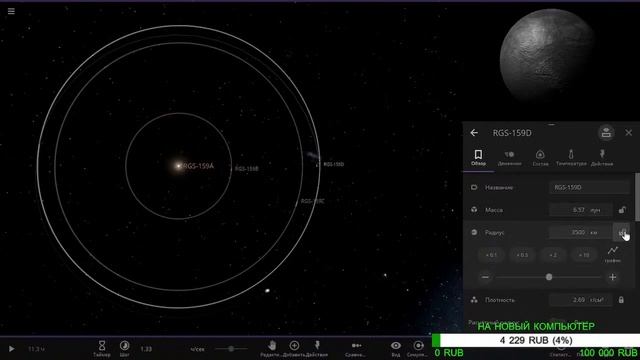Select the planet label RGS-159D in orbit view
The height and width of the screenshot is (360, 640).
point(334,164)
